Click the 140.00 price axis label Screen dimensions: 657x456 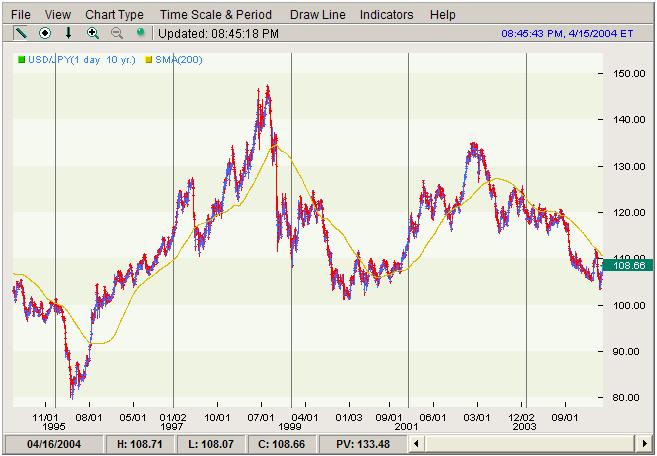[629, 120]
